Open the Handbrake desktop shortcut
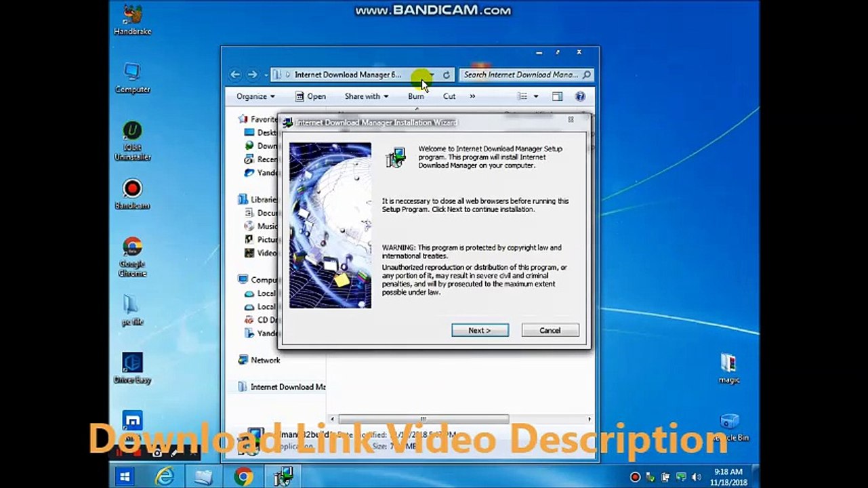 tap(132, 20)
